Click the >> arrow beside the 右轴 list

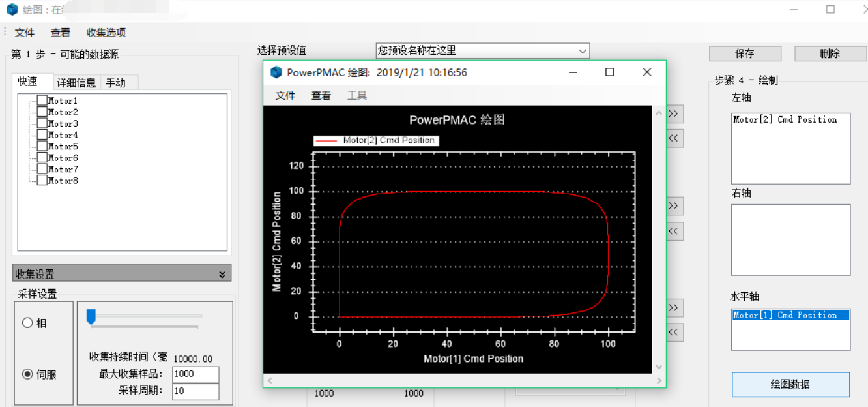pos(674,205)
